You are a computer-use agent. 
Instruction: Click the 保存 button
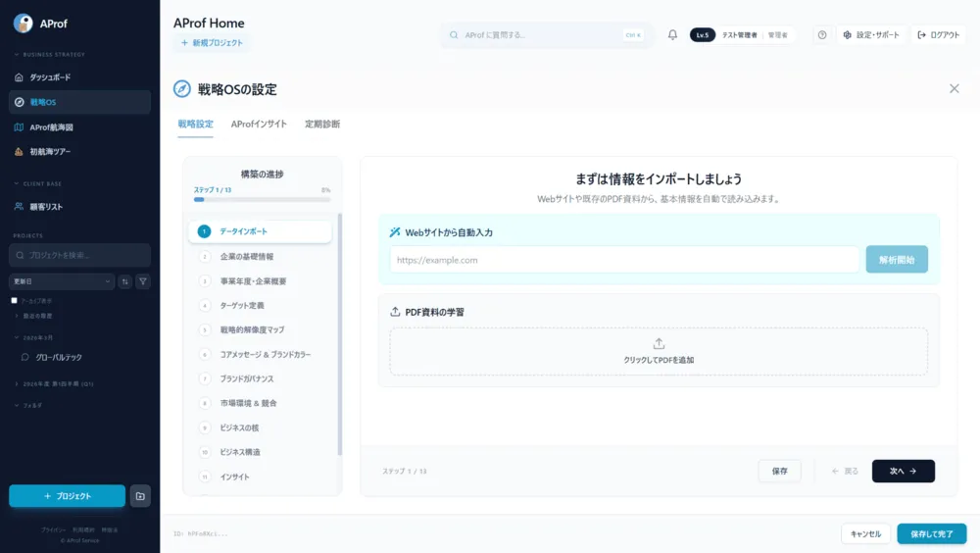(x=779, y=471)
